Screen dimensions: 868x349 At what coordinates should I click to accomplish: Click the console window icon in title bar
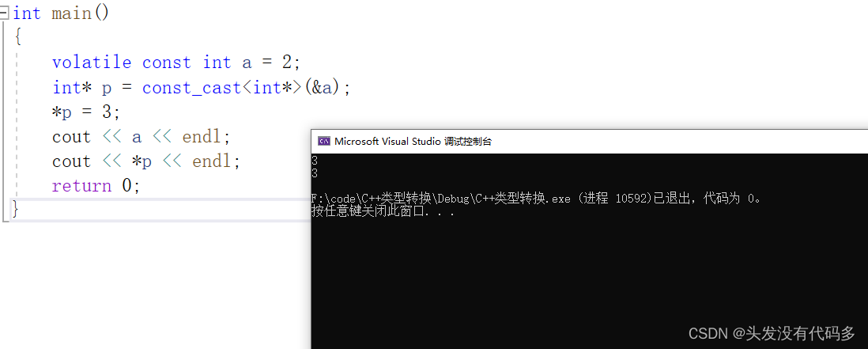click(324, 141)
